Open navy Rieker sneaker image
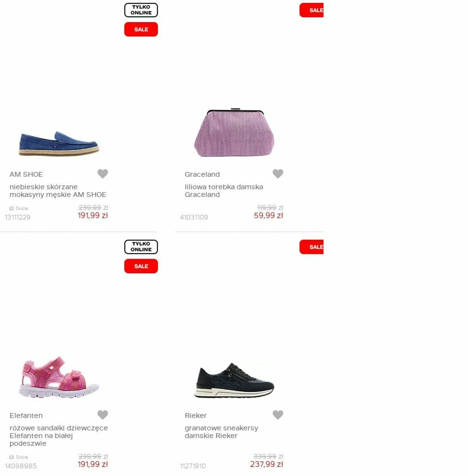468x476 pixels. click(x=234, y=380)
